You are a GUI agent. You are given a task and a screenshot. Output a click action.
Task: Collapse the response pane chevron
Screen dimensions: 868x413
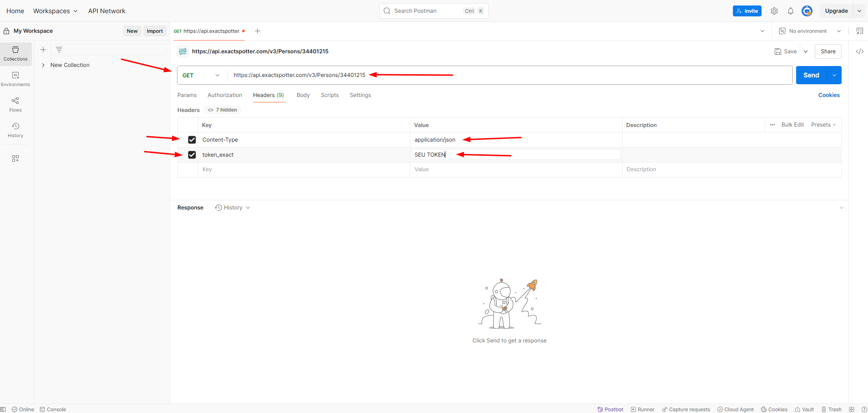tap(842, 208)
